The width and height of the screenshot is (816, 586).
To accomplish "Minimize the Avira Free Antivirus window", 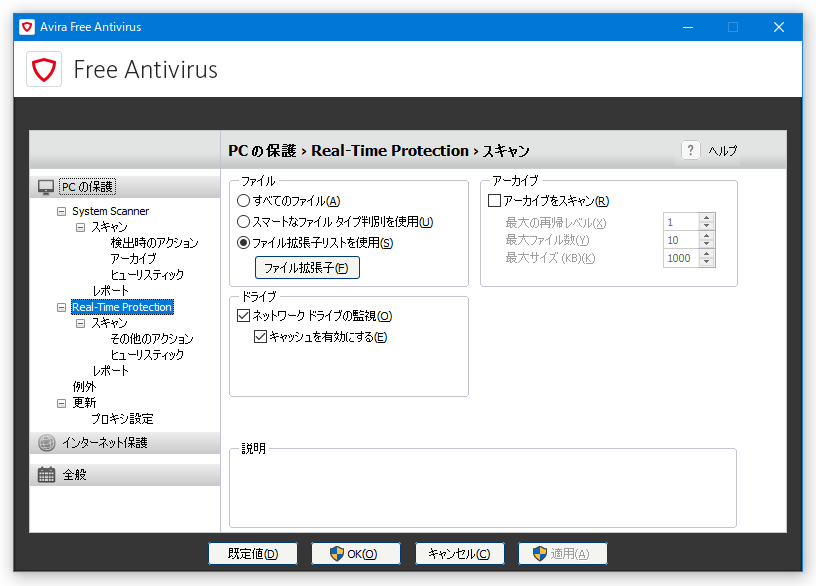I will click(688, 27).
